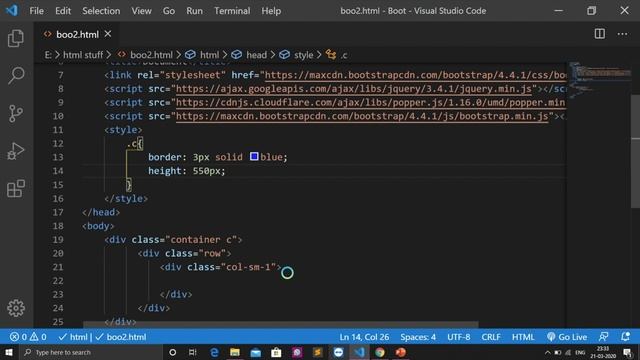Screen dimensions: 640x360
Task: Open the Windows Start menu
Action: [x=9, y=352]
